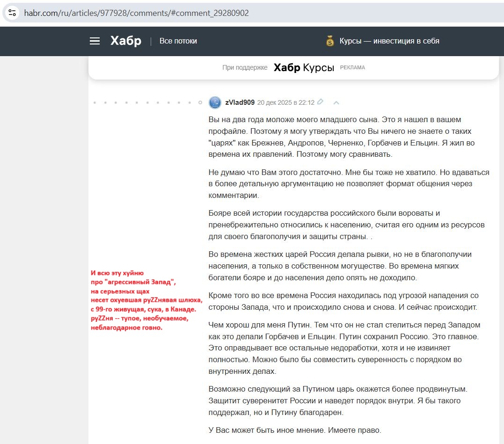504x444 pixels.
Task: Click the site information icon in address bar
Action: 12,13
